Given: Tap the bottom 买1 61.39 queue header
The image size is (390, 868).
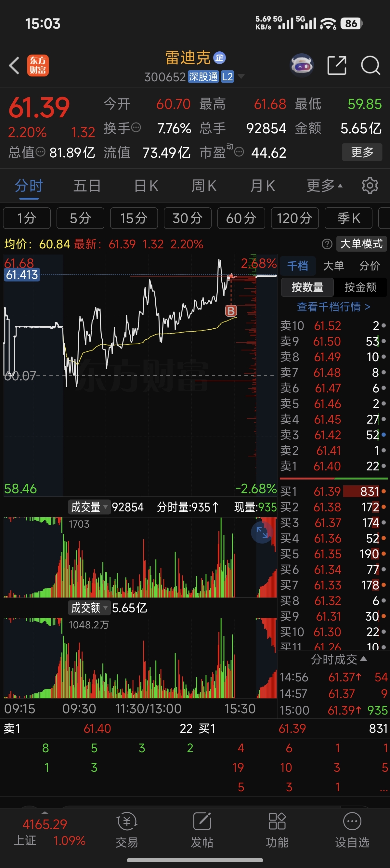Looking at the screenshot, I should point(293,728).
